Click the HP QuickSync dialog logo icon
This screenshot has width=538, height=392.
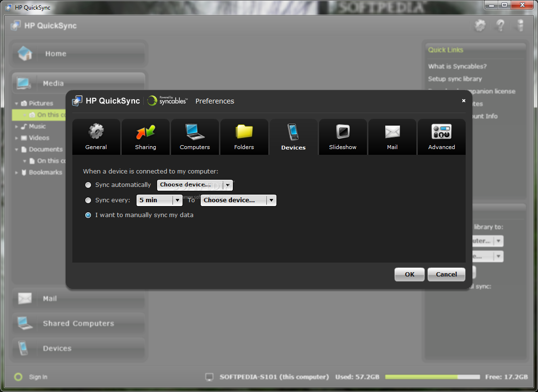[x=77, y=101]
